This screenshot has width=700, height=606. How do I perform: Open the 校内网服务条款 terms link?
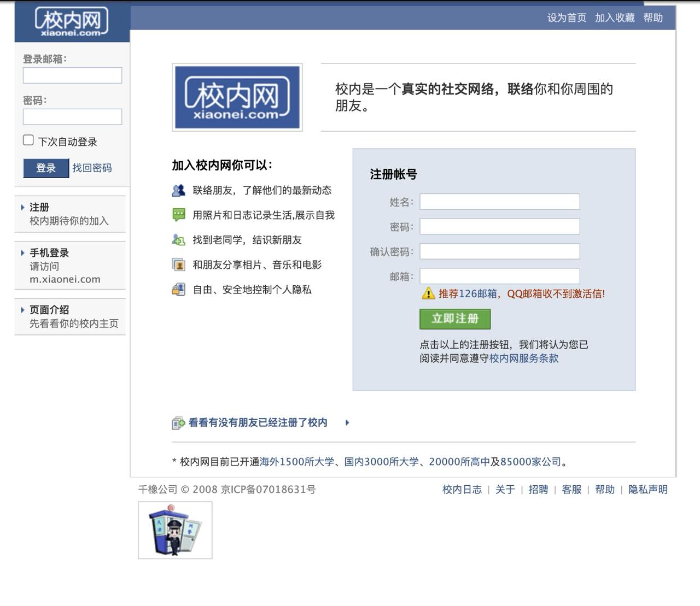pos(523,358)
